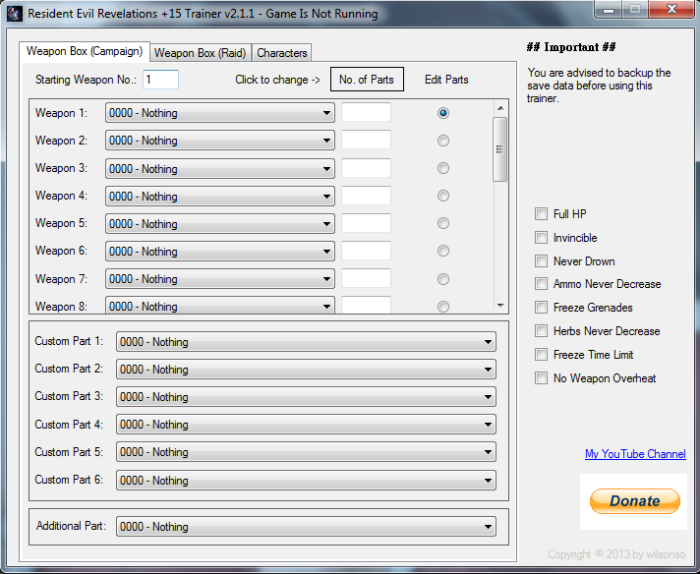Click the No. of Parts button
700x574 pixels.
point(367,79)
